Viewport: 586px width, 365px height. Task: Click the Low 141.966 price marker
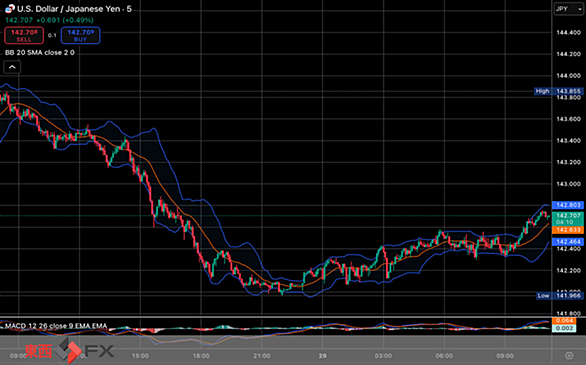coord(559,296)
